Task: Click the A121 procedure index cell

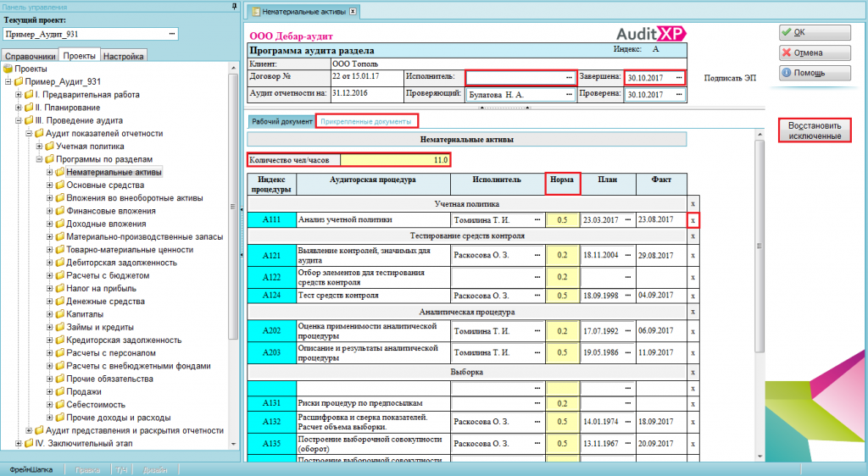Action: point(271,256)
